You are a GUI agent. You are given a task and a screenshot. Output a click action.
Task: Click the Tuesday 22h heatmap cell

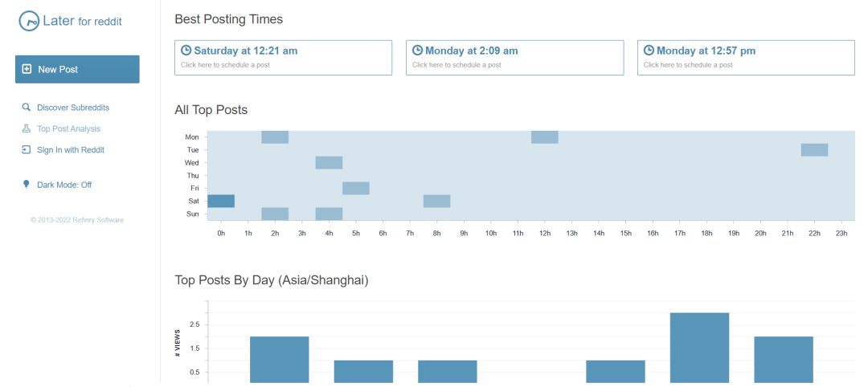[x=814, y=149]
